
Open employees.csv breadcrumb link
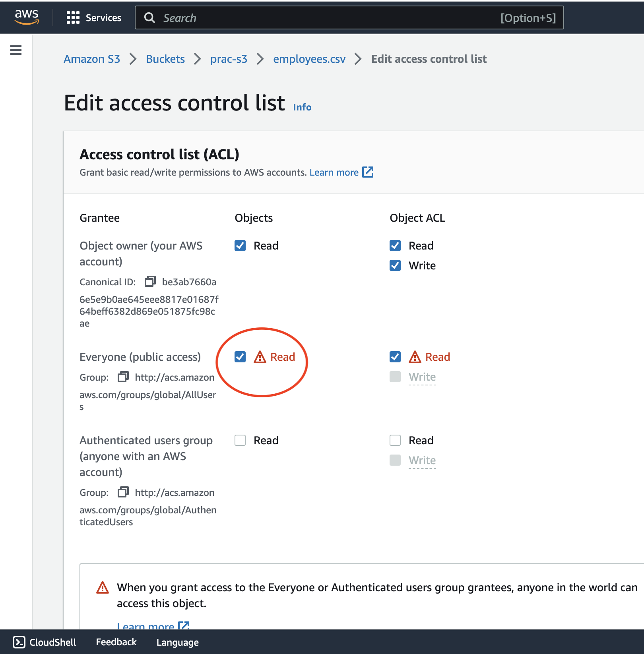[x=309, y=59]
